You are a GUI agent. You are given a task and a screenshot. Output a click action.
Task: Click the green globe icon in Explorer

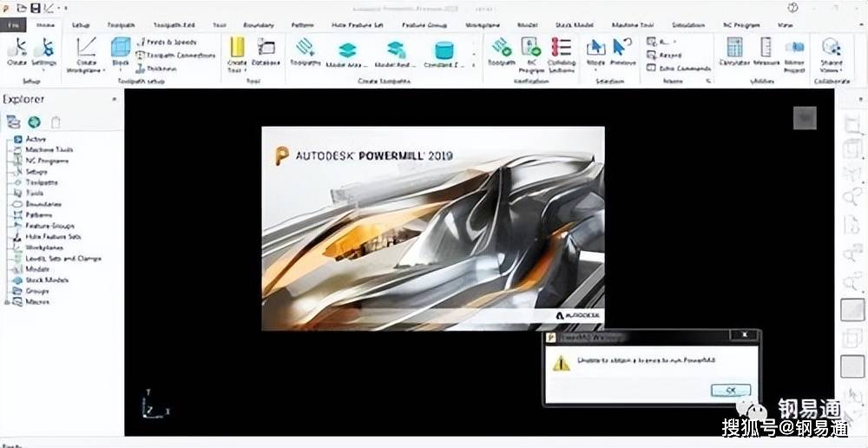point(35,122)
